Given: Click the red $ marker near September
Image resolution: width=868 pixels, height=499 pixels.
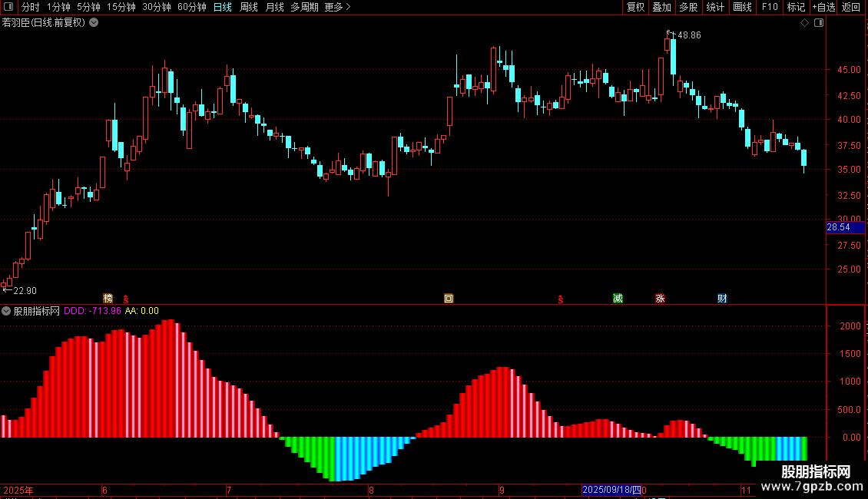Looking at the screenshot, I should pos(561,299).
